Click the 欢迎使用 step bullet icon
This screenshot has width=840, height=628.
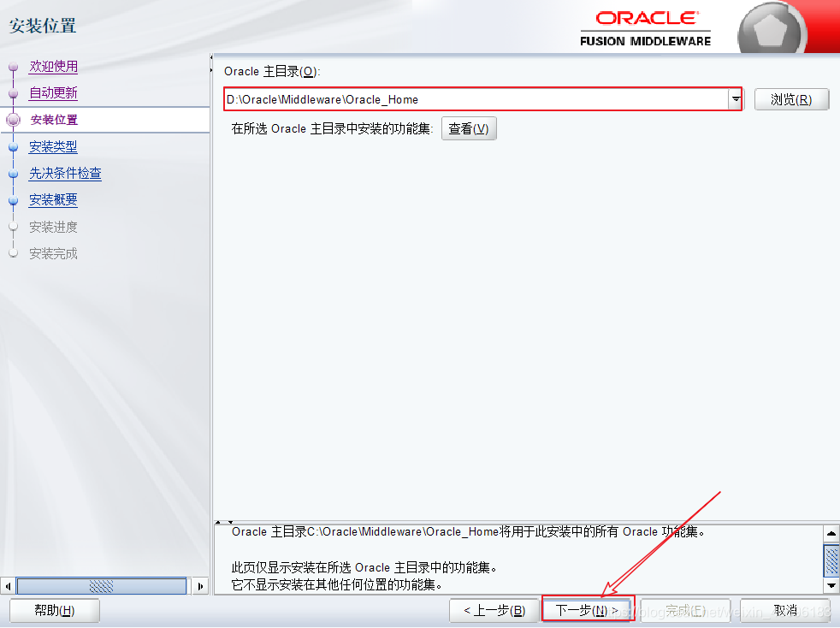click(14, 67)
